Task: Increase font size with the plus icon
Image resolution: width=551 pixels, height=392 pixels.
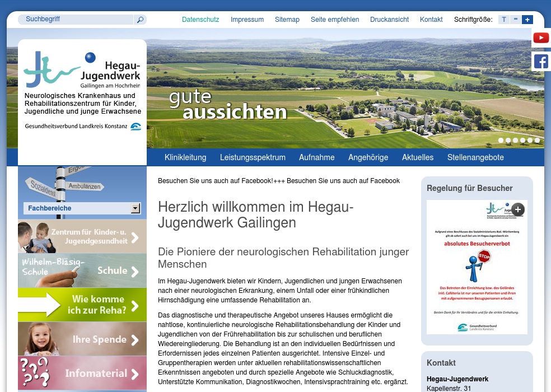Action: 527,19
